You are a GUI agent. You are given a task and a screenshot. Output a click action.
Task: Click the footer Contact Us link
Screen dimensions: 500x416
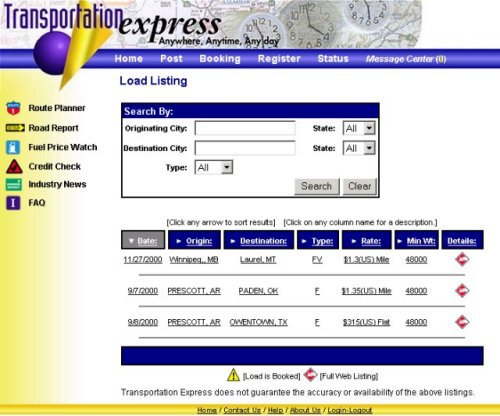click(x=242, y=410)
